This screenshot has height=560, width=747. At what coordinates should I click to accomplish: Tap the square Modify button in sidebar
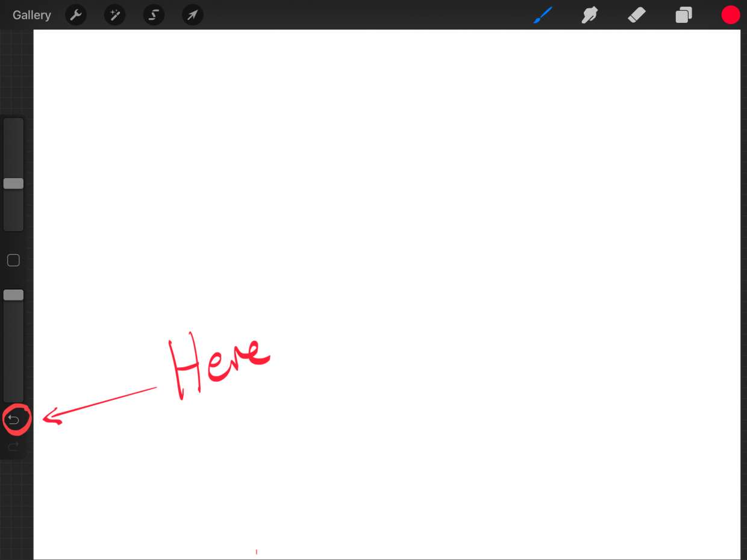tap(13, 260)
